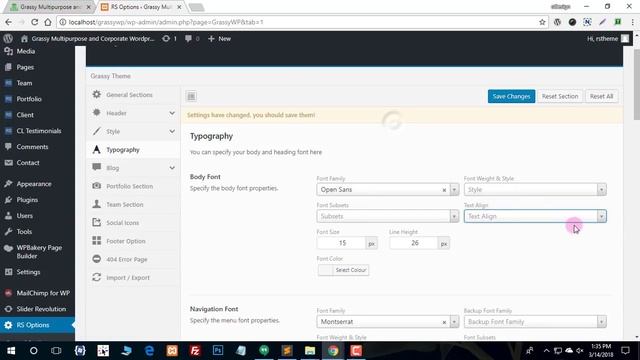Open the Windows Start menu
Image resolution: width=640 pixels, height=360 pixels.
pos(11,351)
